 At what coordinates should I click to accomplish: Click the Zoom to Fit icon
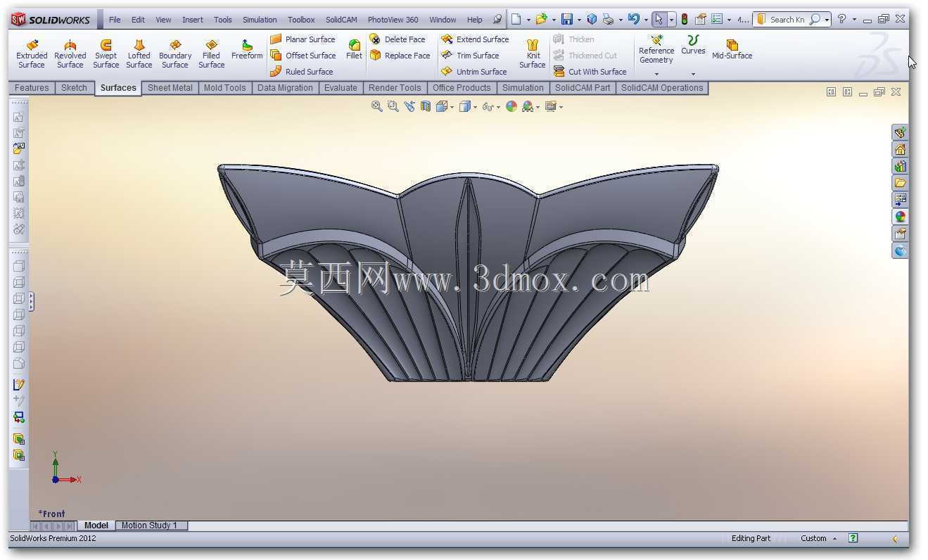point(376,106)
